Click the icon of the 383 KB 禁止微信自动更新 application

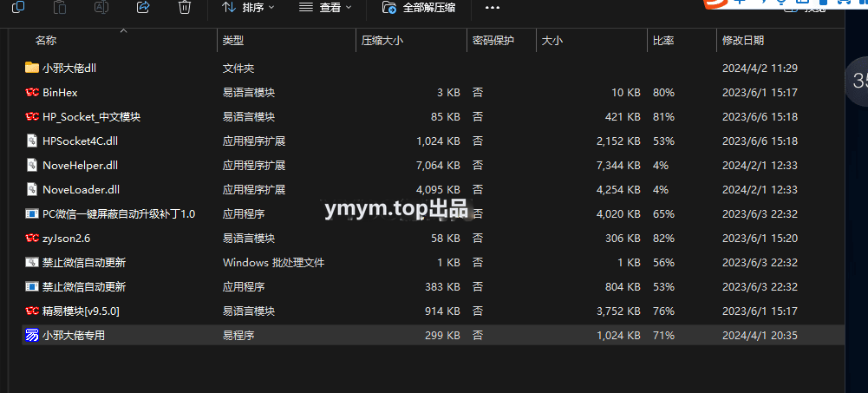pyautogui.click(x=32, y=286)
